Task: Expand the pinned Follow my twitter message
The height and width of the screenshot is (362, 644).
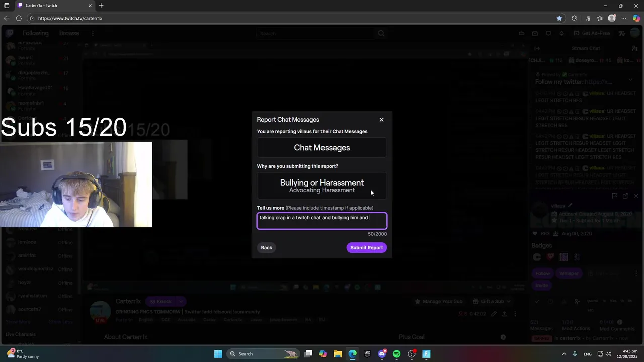Action: [x=630, y=80]
